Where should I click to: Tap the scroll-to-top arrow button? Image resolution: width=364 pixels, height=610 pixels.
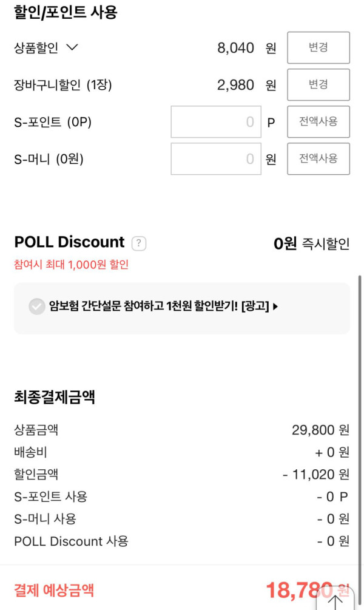(x=335, y=600)
